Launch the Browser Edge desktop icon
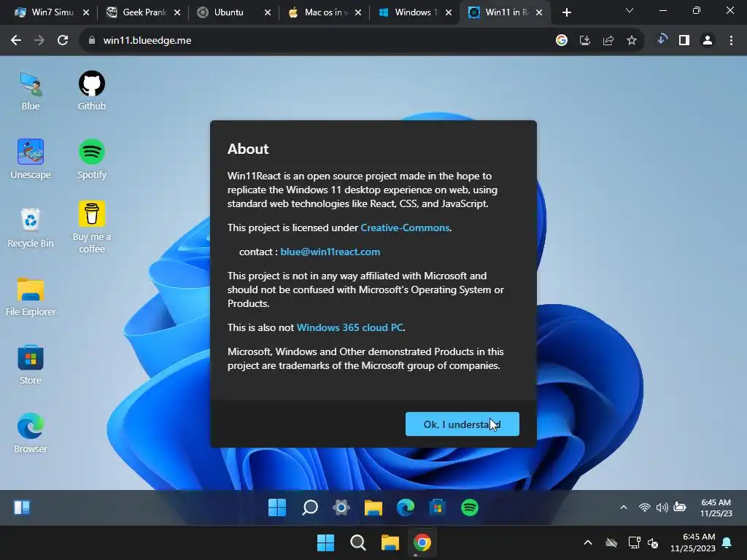Screen dimensions: 747x560 (31, 433)
